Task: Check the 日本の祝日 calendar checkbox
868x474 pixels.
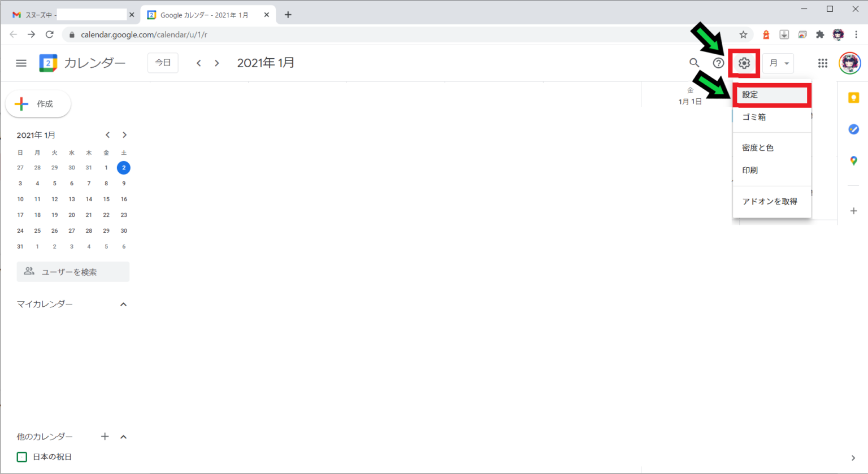Action: pyautogui.click(x=22, y=457)
